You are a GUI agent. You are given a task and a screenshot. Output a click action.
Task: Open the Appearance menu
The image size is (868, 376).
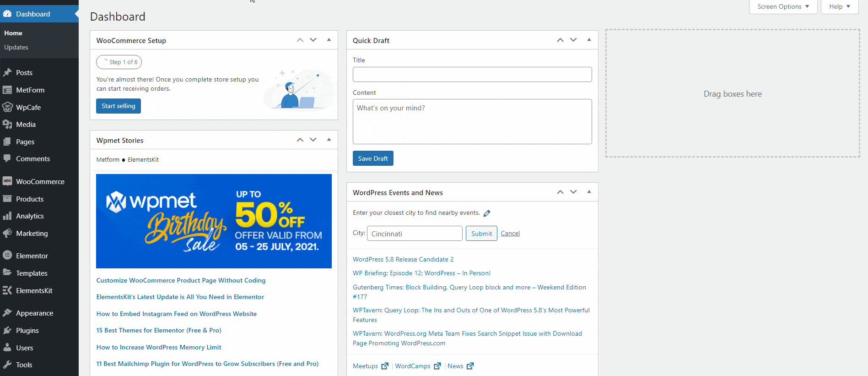click(x=39, y=313)
